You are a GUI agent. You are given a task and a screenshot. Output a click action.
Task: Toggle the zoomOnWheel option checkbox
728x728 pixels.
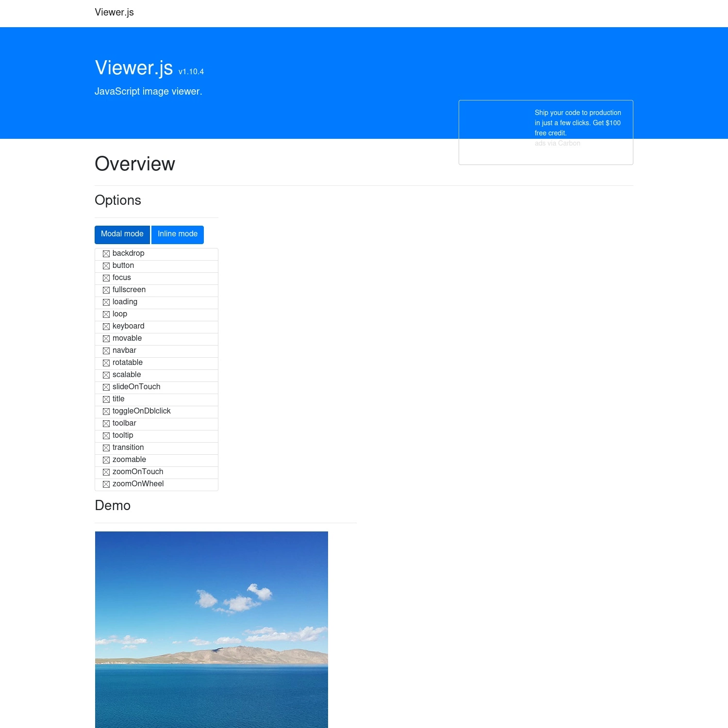coord(106,484)
